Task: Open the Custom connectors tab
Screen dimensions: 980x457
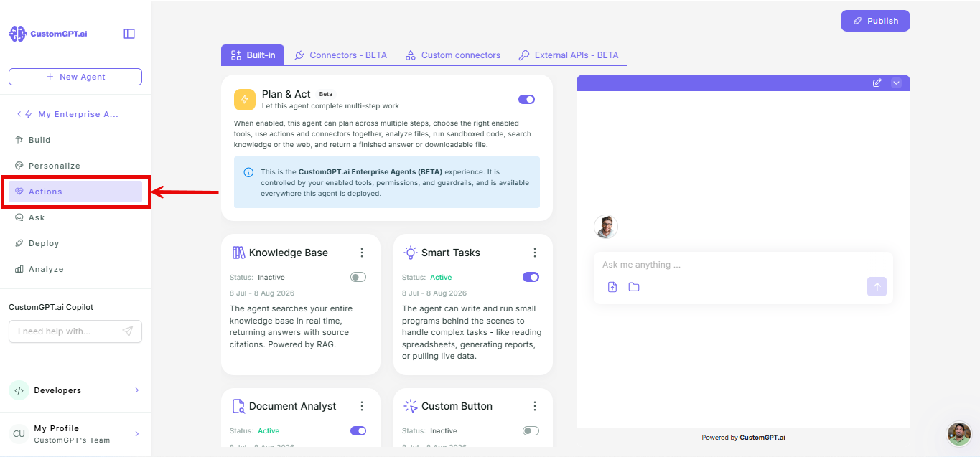Action: pos(453,55)
